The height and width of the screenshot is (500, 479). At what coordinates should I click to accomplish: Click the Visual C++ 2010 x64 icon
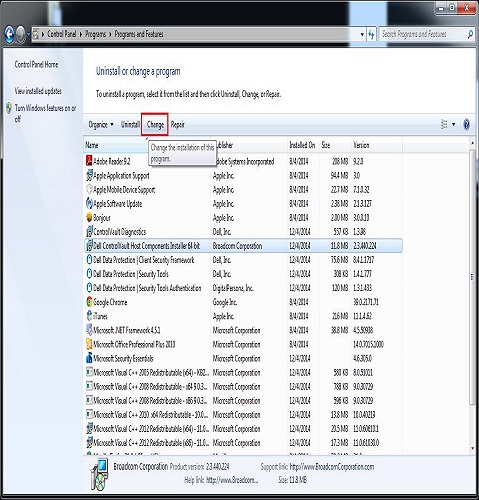coord(89,414)
